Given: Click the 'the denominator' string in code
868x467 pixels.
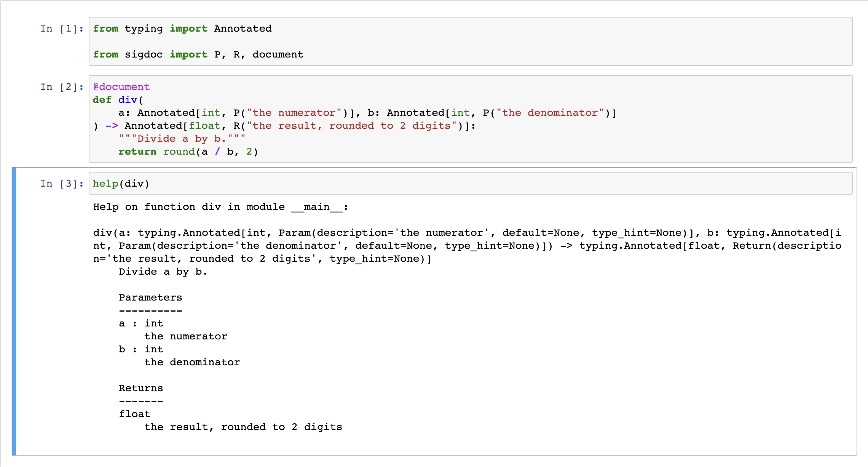Looking at the screenshot, I should click(550, 113).
